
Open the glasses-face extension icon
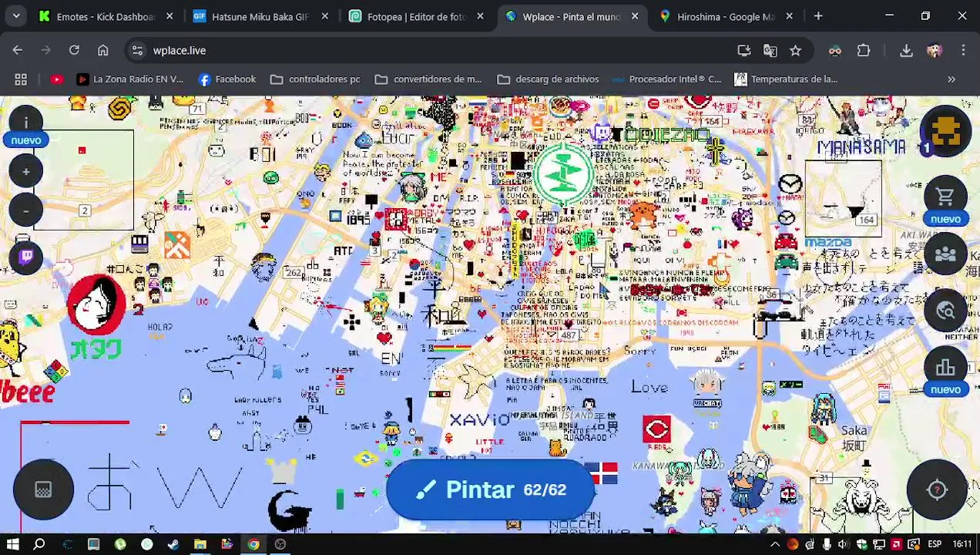(835, 50)
